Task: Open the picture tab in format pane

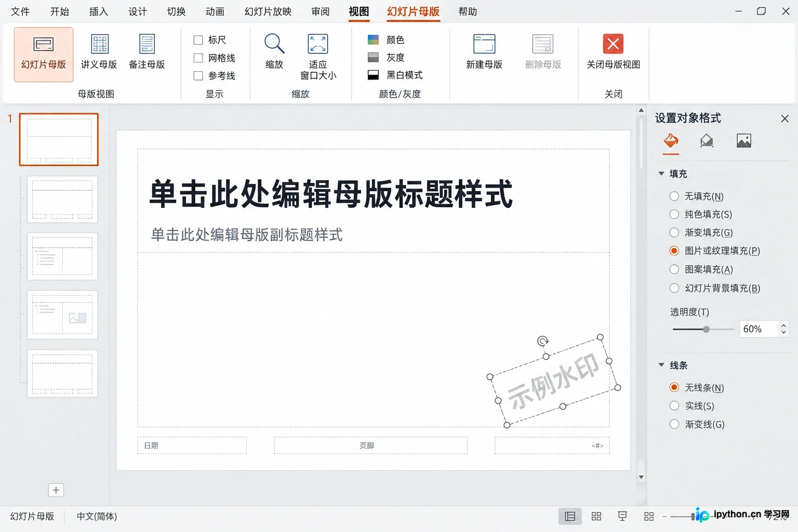Action: pyautogui.click(x=744, y=141)
